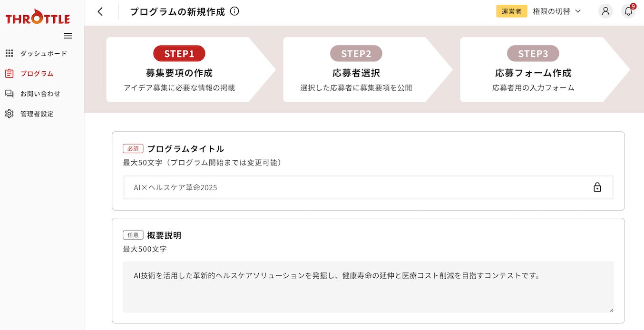Open the user profile icon
Image resolution: width=644 pixels, height=330 pixels.
[x=605, y=11]
